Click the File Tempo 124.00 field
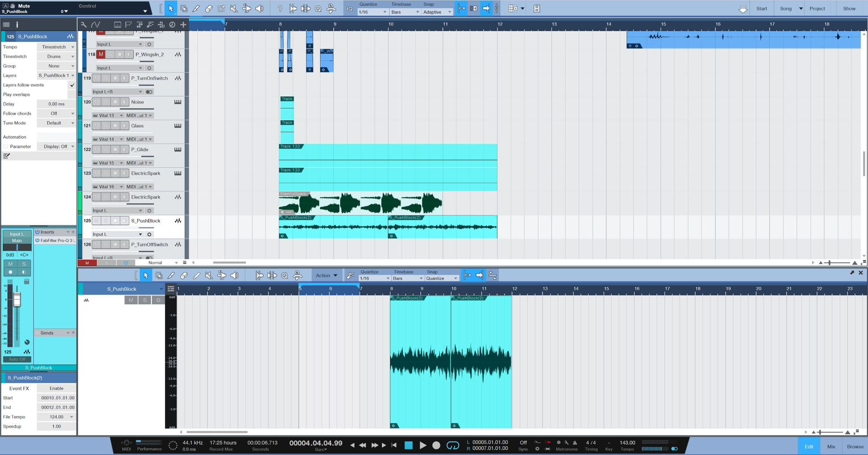This screenshot has width=868, height=455. [56, 417]
